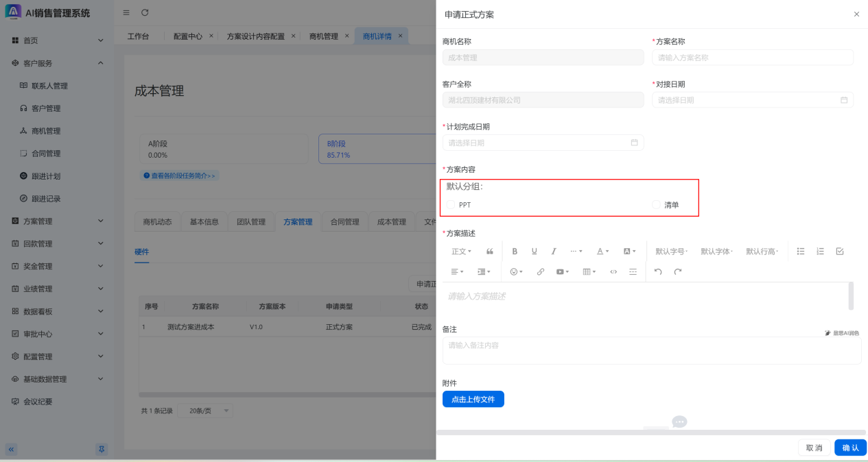The height and width of the screenshot is (462, 868).
Task: Open the 默认字号 font size dropdown
Action: [x=671, y=252]
